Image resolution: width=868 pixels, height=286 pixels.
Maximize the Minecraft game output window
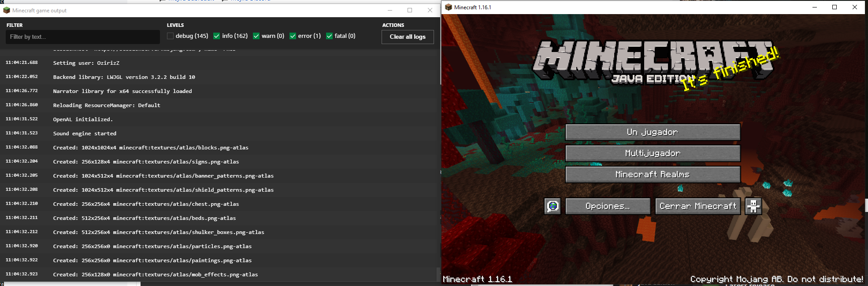(x=410, y=10)
